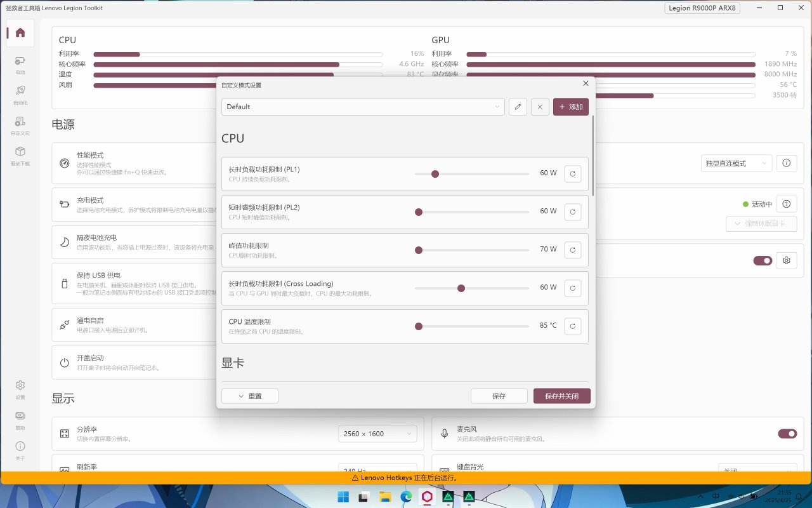Open the 关于 (about) sidebar page

20,450
